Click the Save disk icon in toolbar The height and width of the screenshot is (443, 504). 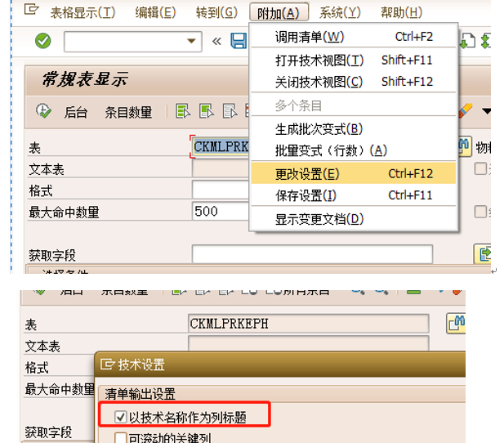point(239,41)
